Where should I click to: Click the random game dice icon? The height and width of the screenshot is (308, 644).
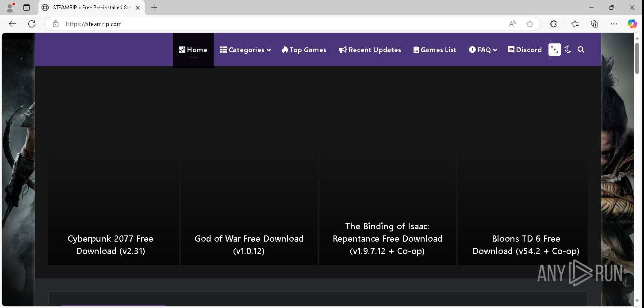tap(555, 50)
